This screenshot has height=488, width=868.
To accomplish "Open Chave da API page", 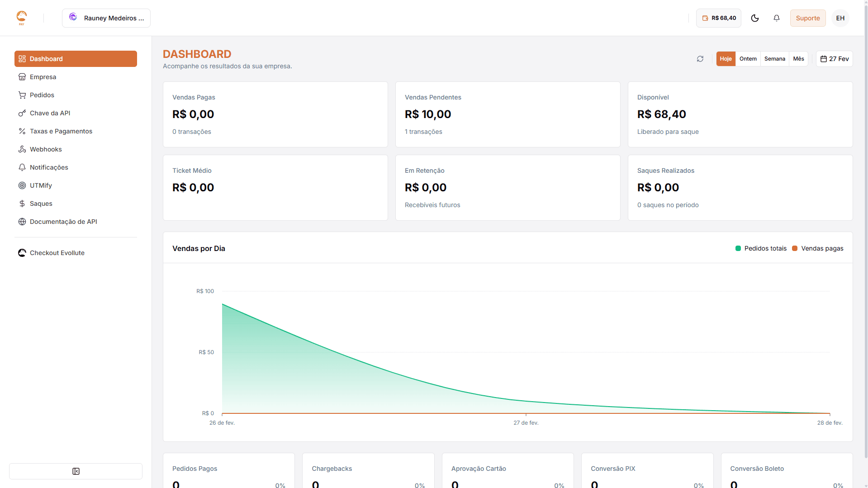I will [76, 113].
